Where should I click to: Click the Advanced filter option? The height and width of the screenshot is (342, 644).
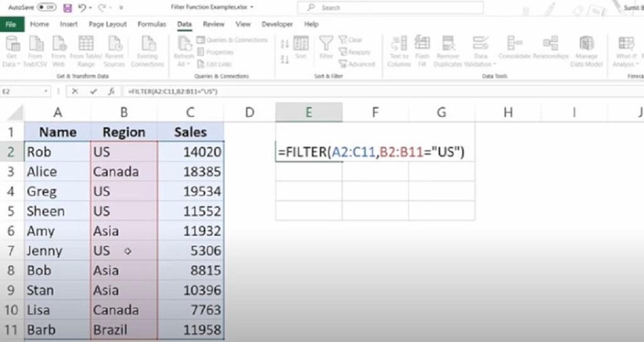tap(357, 64)
